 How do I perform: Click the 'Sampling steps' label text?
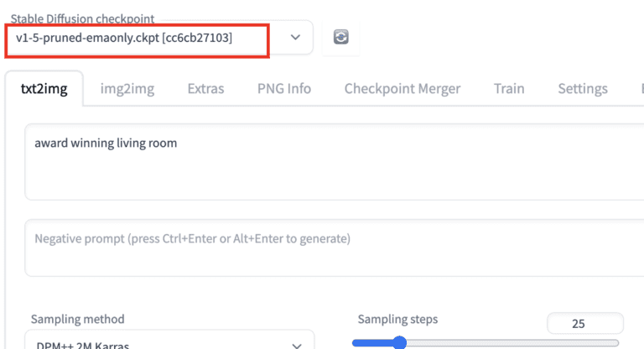click(397, 319)
